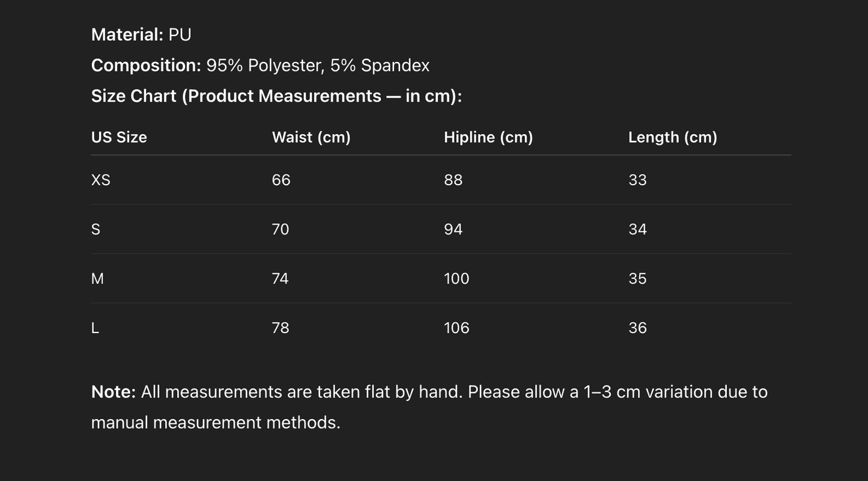
Task: Click the Length (cm) column header
Action: (673, 138)
